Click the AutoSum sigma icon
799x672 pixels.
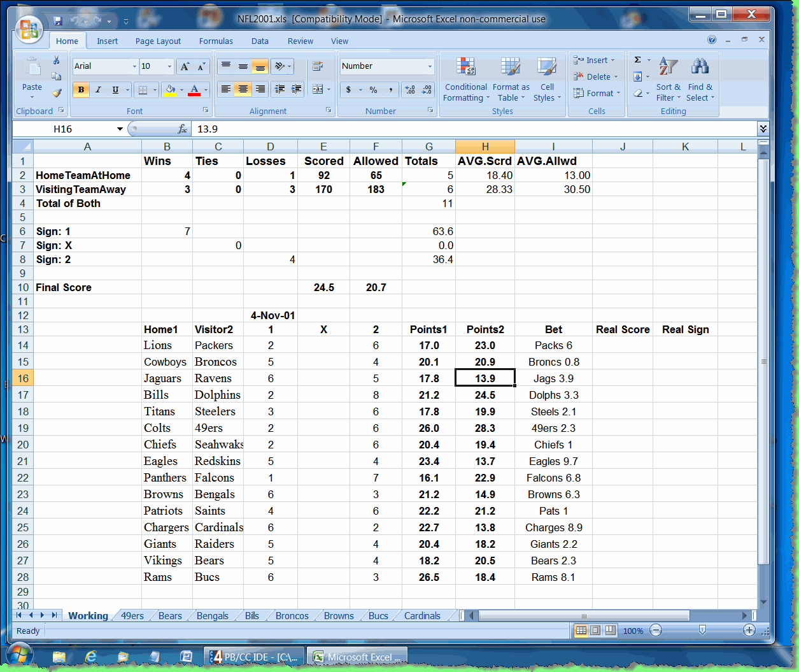click(638, 60)
